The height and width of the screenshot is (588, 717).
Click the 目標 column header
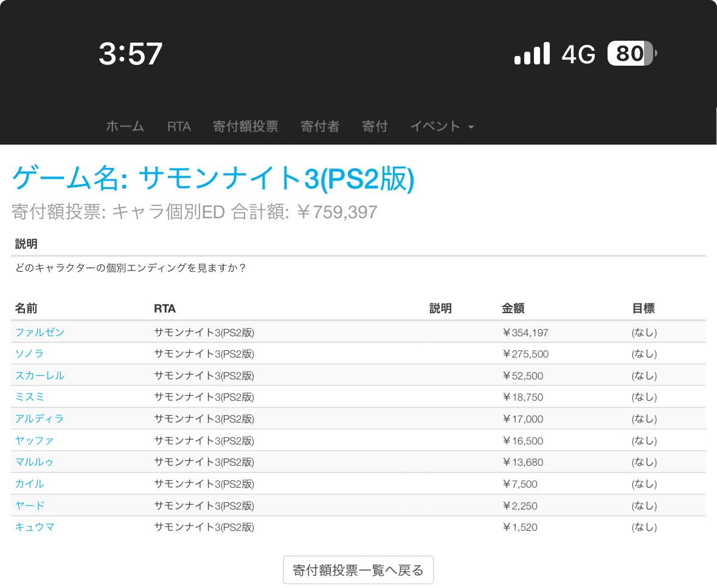[643, 309]
